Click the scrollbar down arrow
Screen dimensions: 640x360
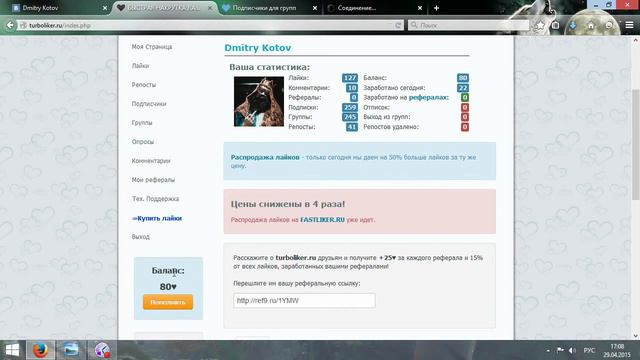point(636,336)
